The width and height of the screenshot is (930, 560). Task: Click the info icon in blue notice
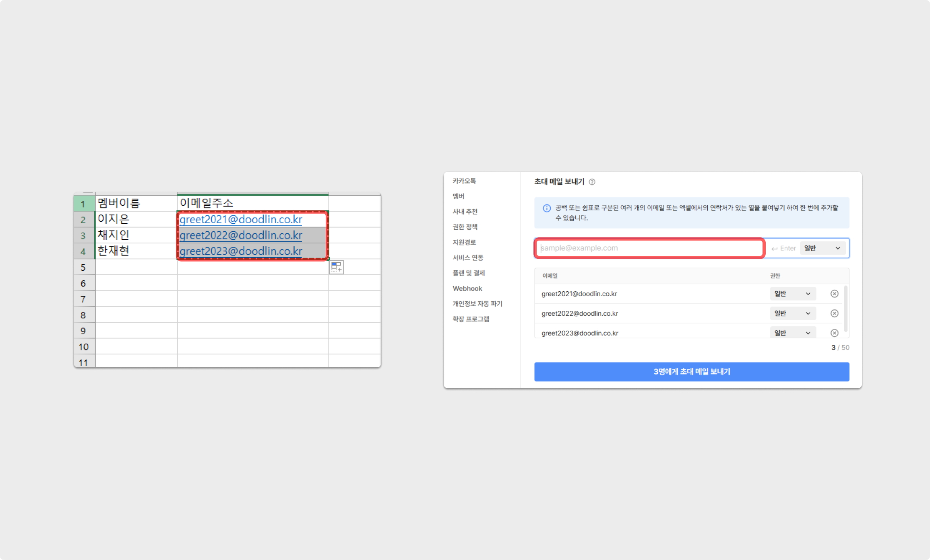(x=547, y=208)
